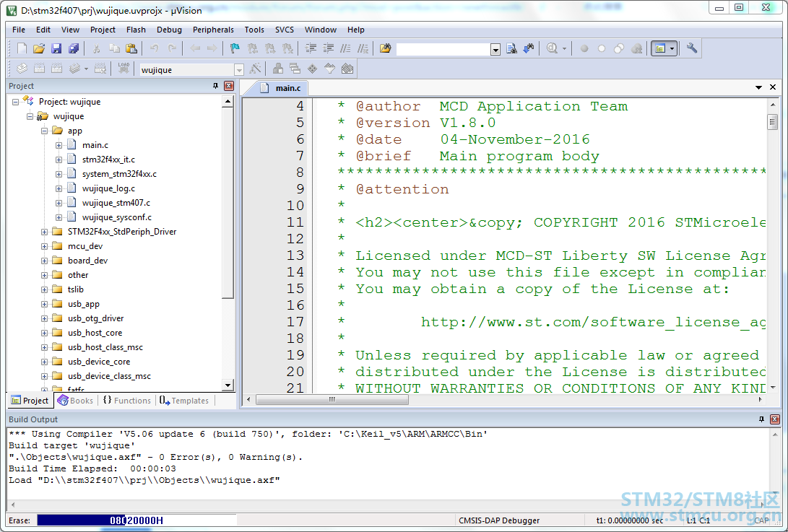Open Find in Files binoculars folder icon
This screenshot has height=532, width=788.
386,49
